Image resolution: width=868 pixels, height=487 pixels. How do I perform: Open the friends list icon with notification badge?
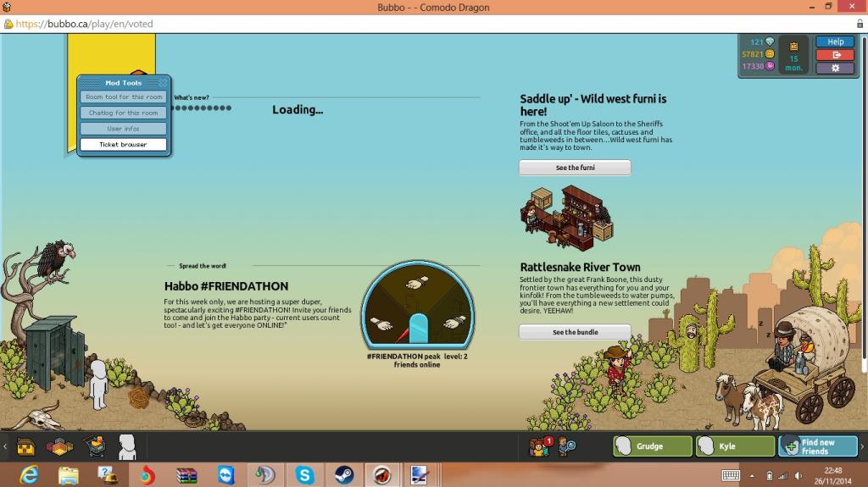pyautogui.click(x=540, y=446)
